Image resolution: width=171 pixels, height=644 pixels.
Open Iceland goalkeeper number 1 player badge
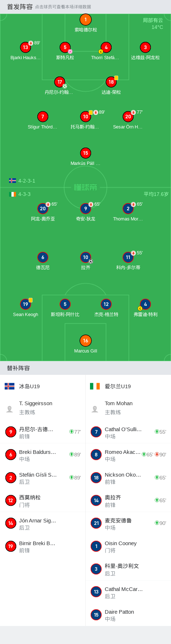point(85,20)
